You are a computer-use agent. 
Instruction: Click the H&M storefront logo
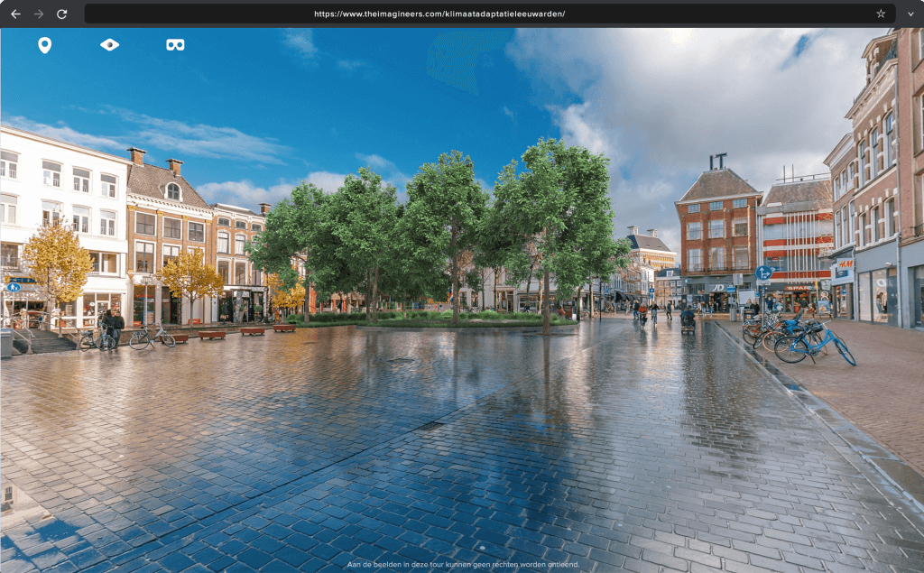[846, 263]
